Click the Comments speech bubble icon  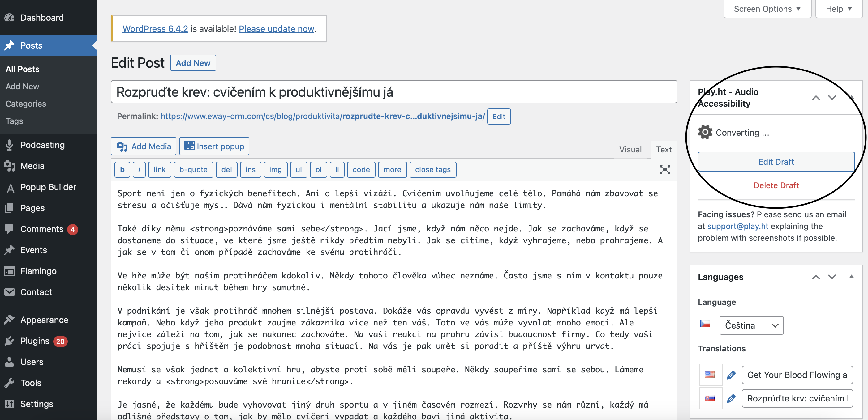(9, 229)
